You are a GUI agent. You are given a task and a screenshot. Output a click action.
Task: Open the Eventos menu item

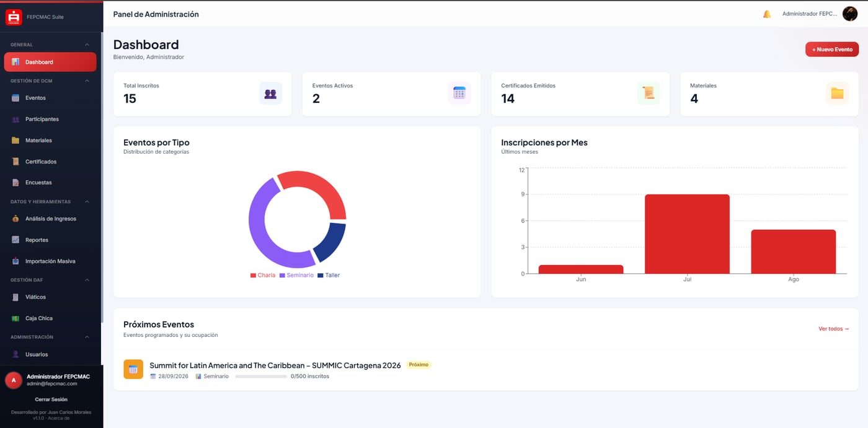50,98
